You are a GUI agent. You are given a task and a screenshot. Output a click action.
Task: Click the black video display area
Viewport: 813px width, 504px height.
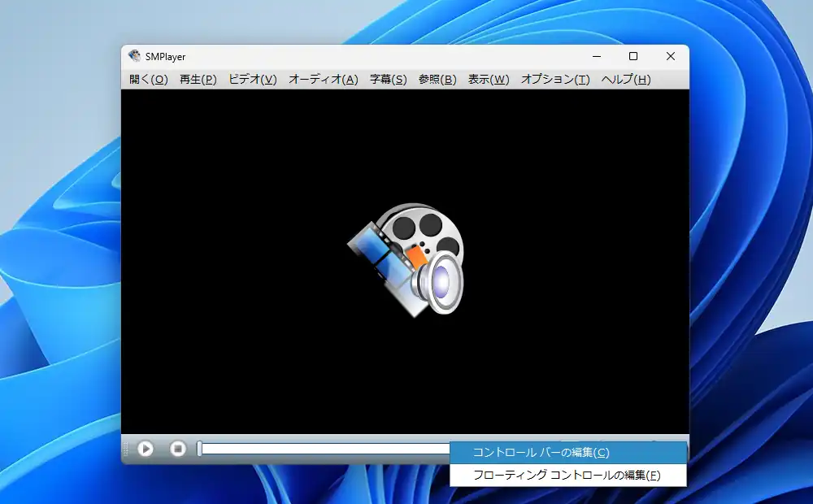point(244,163)
